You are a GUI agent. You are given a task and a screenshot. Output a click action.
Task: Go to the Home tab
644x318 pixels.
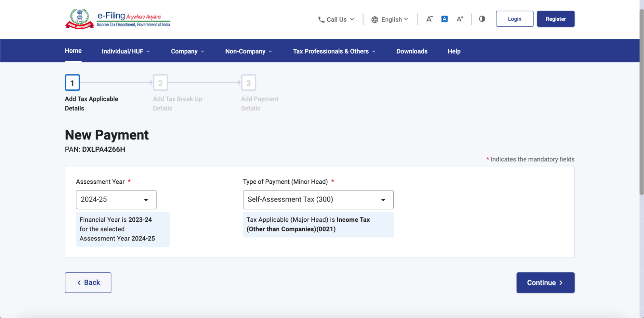click(73, 51)
